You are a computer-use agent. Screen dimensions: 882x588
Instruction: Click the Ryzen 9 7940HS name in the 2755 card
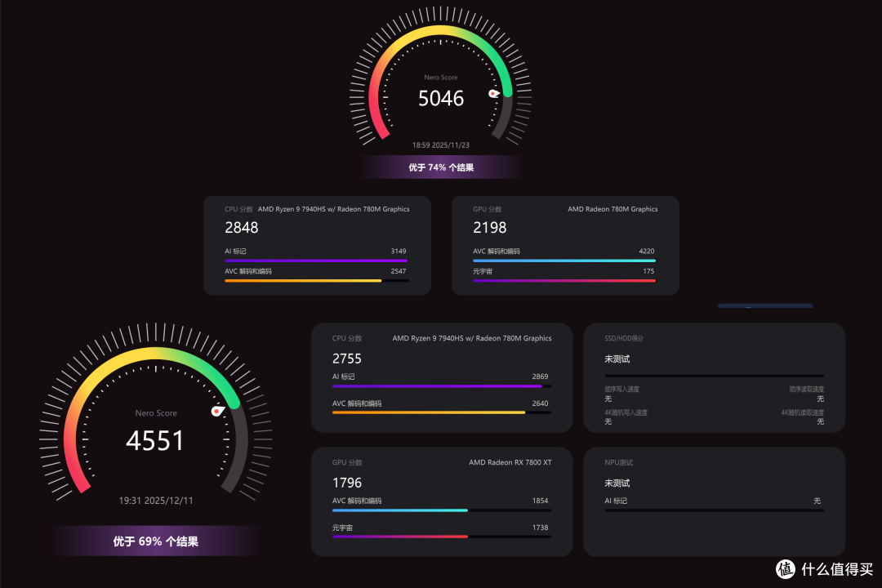[472, 338]
